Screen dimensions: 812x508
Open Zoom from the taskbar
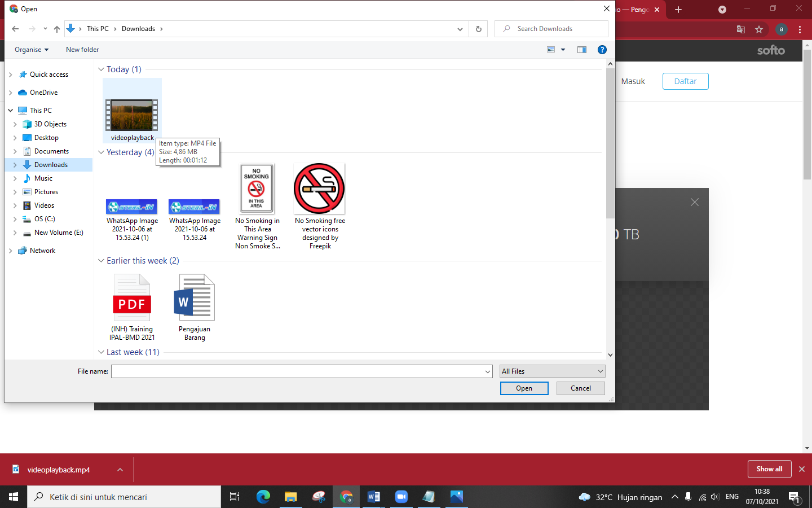(x=401, y=497)
